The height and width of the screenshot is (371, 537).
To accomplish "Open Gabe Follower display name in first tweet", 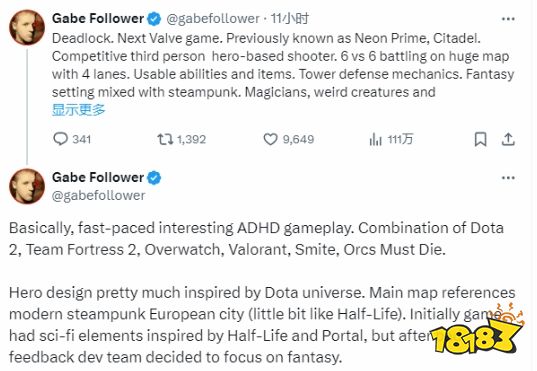I will [x=98, y=18].
